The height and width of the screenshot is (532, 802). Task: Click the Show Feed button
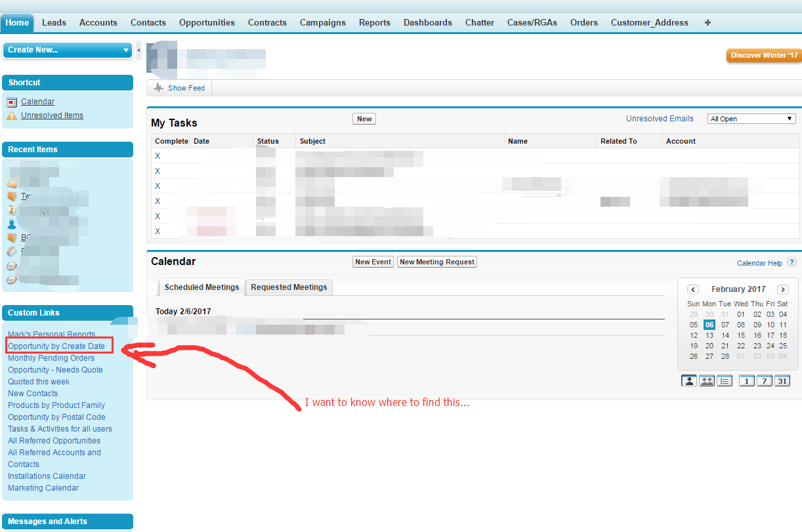pos(179,88)
